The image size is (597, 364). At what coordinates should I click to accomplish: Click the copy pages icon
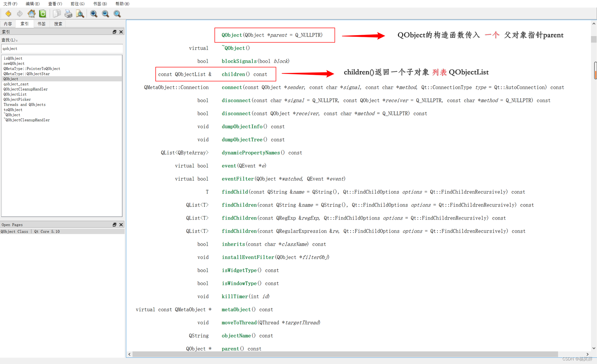coord(56,13)
